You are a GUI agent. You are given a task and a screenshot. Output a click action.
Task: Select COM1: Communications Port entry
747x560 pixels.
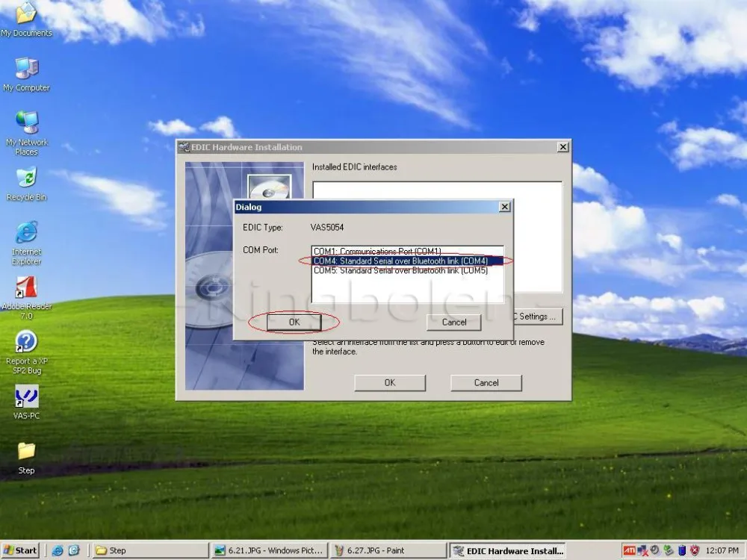pyautogui.click(x=407, y=251)
